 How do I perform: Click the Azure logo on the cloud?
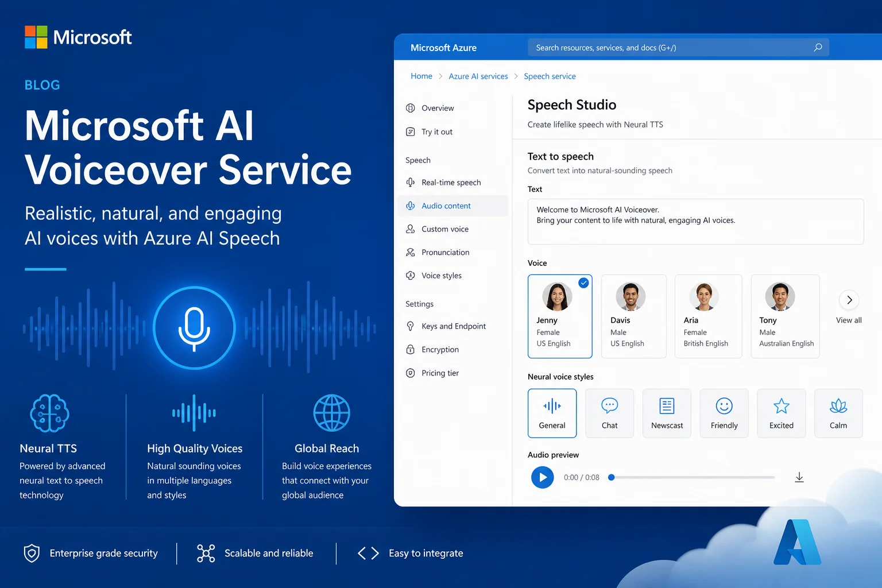pos(798,542)
